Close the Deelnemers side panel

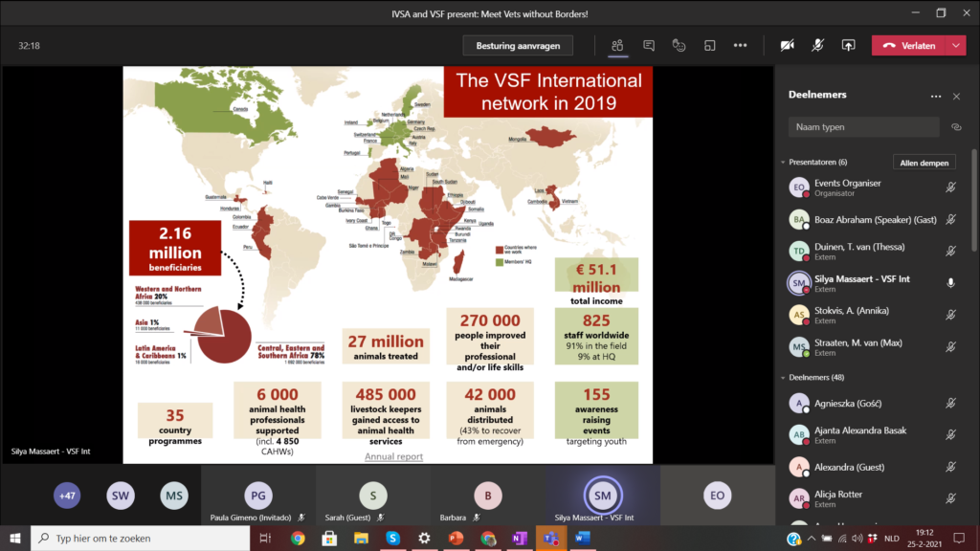[956, 96]
